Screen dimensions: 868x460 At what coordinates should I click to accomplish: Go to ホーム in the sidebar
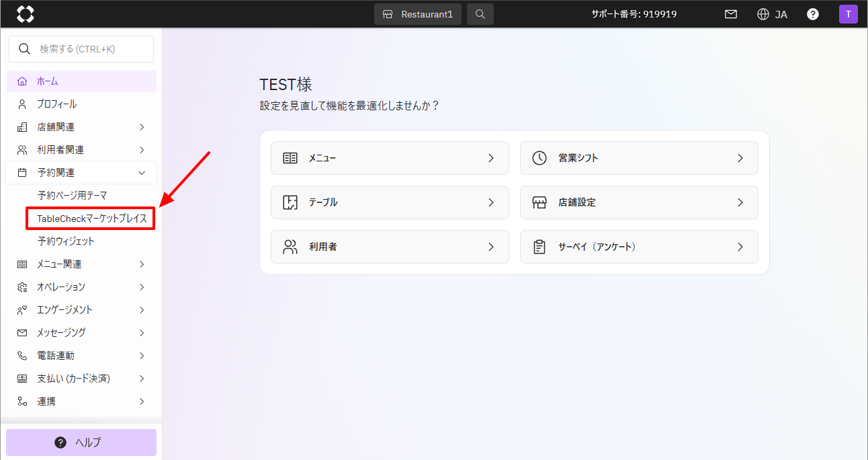coord(81,81)
